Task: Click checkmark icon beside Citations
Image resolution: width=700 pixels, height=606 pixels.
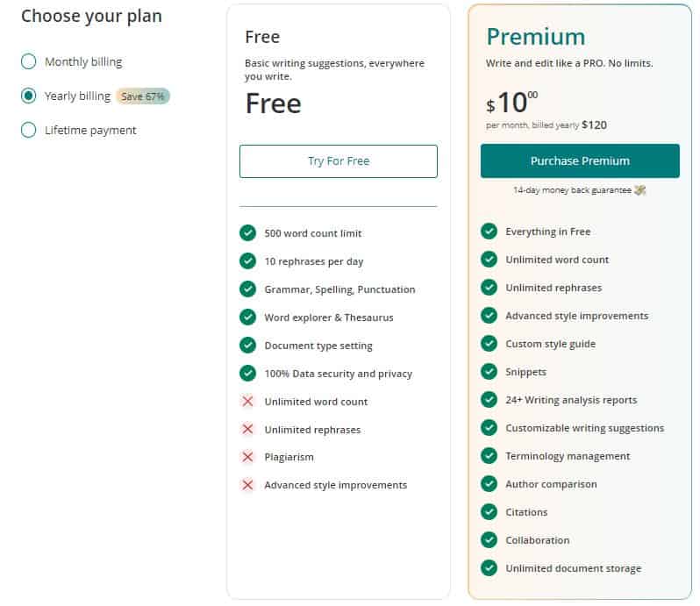Action: pyautogui.click(x=489, y=512)
